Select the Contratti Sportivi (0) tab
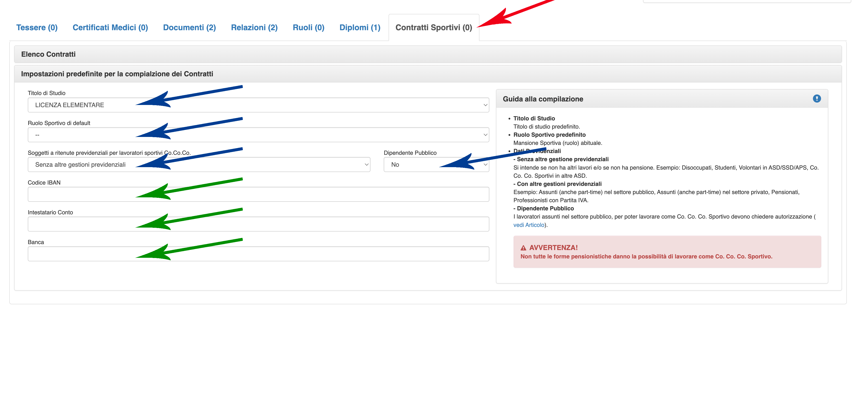Screen dimensions: 868x400 point(433,27)
